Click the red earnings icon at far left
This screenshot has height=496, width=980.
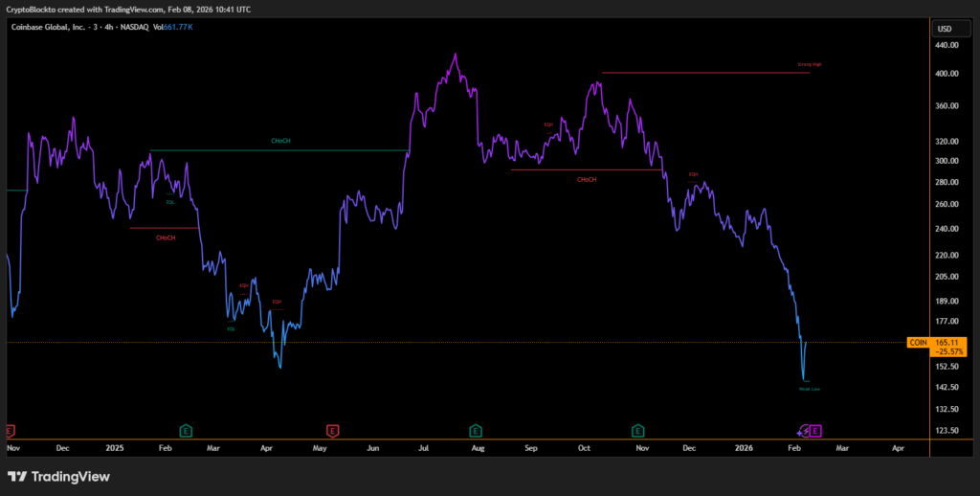click(x=11, y=430)
